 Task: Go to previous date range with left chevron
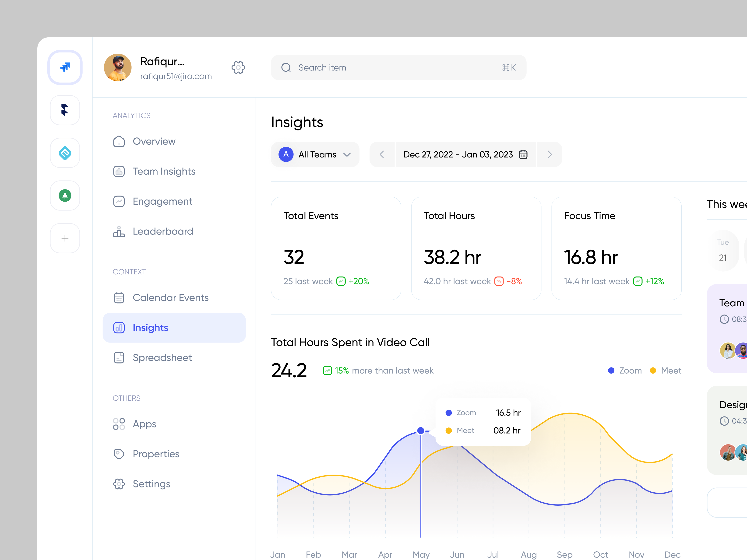tap(382, 154)
